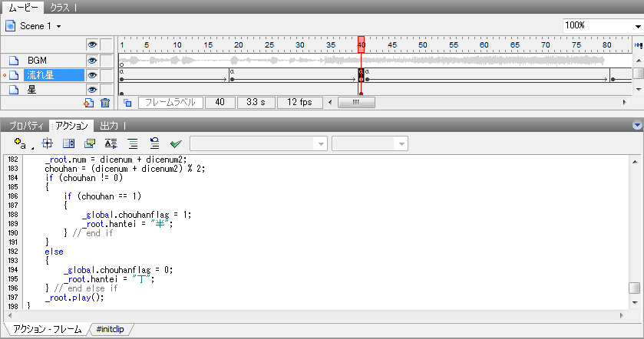This screenshot has width=644, height=339.
Task: Open the Scene 1 dropdown
Action: pyautogui.click(x=34, y=25)
